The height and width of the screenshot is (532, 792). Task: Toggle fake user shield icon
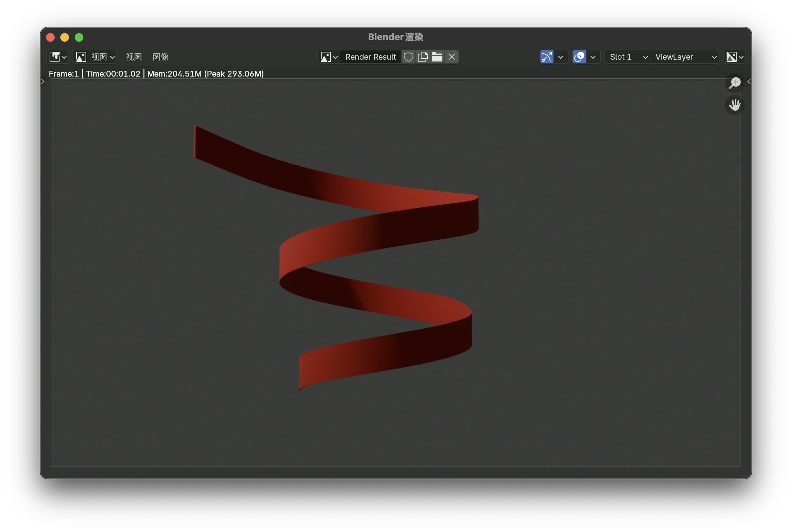408,57
